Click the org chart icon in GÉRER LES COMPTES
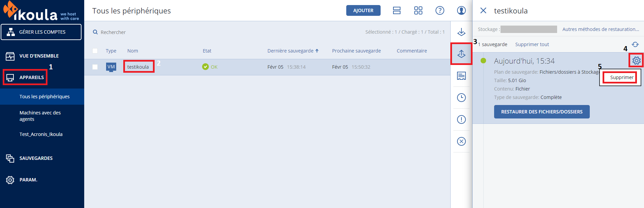This screenshot has width=644, height=208. pyautogui.click(x=11, y=32)
